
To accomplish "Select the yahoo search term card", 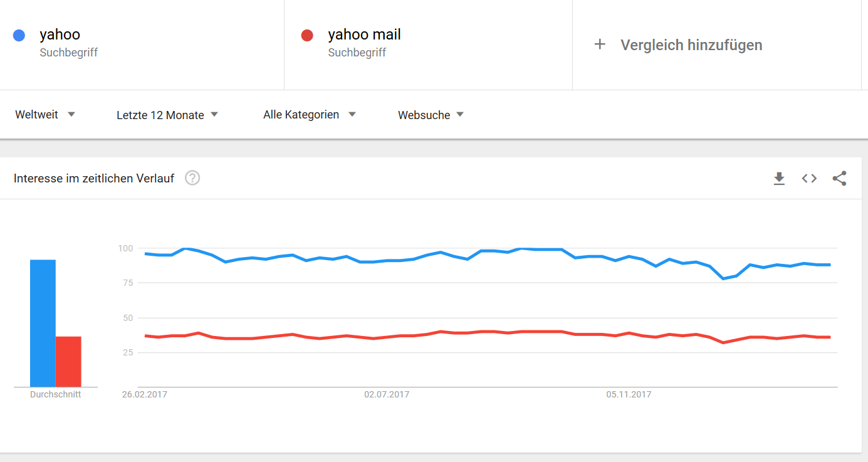I will point(142,44).
